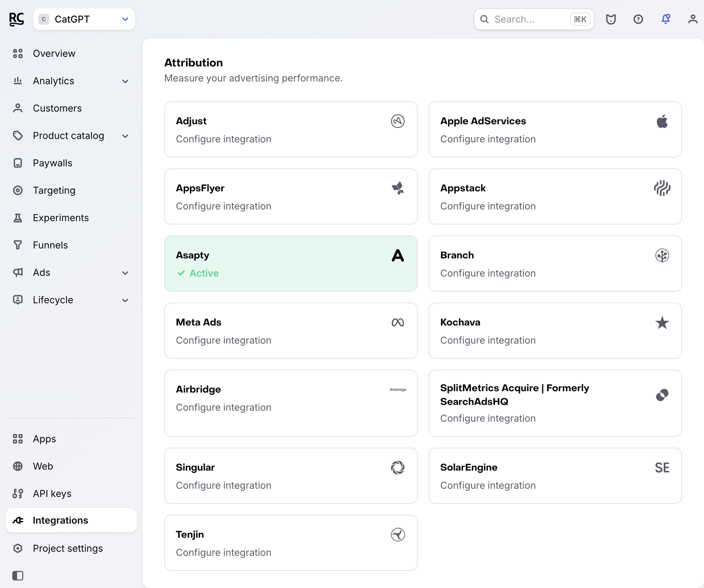Open the Singular integration card

(291, 476)
